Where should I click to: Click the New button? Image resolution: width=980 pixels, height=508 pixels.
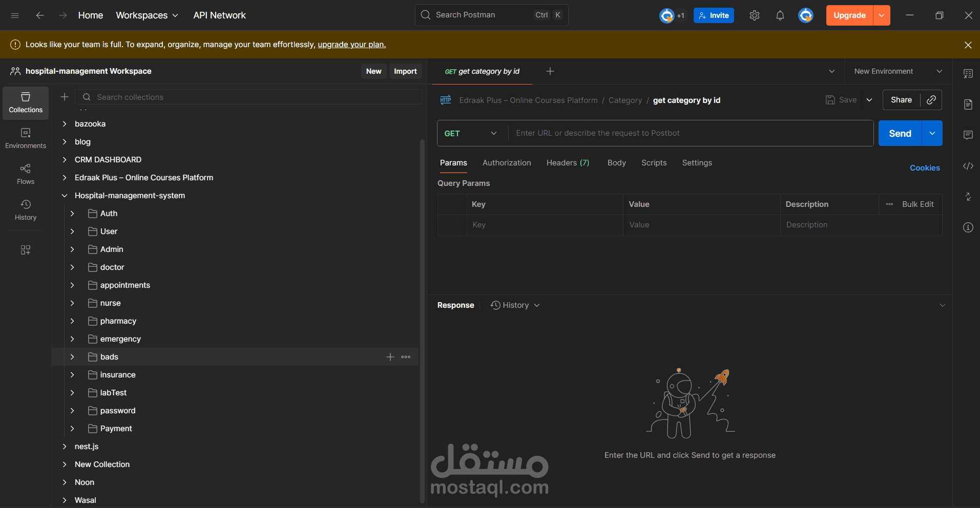pyautogui.click(x=373, y=71)
